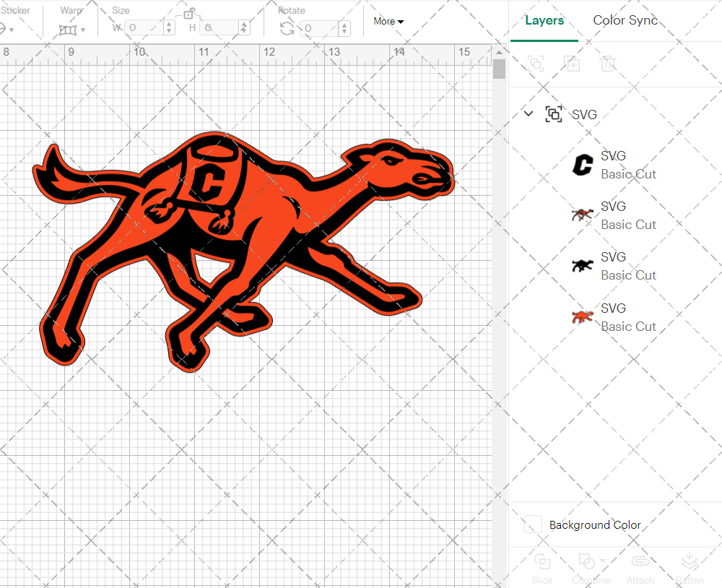Select the black C Basic Cut layer
Screen dimensions: 722x588
click(628, 164)
